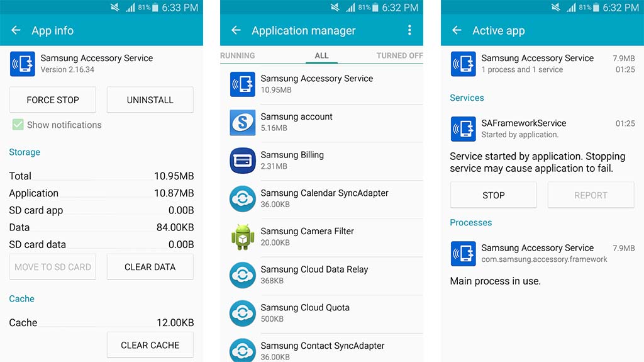Tap the mute status icon in App info
The height and width of the screenshot is (362, 644).
115,8
